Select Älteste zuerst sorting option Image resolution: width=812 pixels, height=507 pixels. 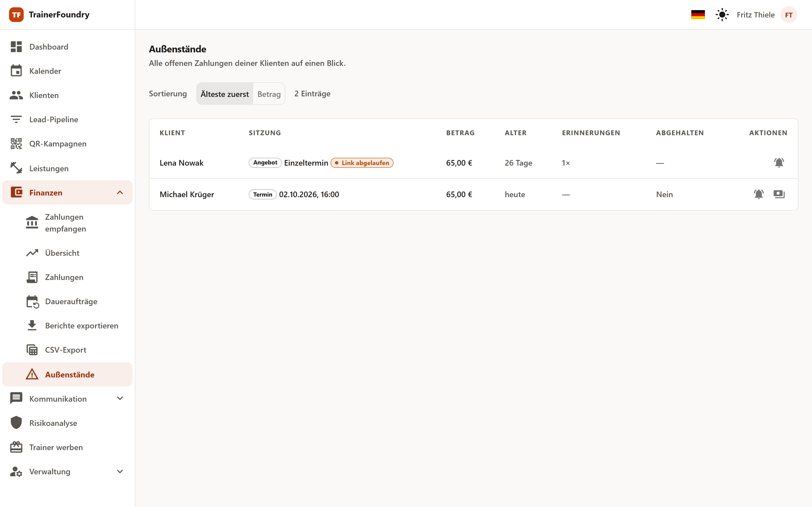pyautogui.click(x=224, y=94)
